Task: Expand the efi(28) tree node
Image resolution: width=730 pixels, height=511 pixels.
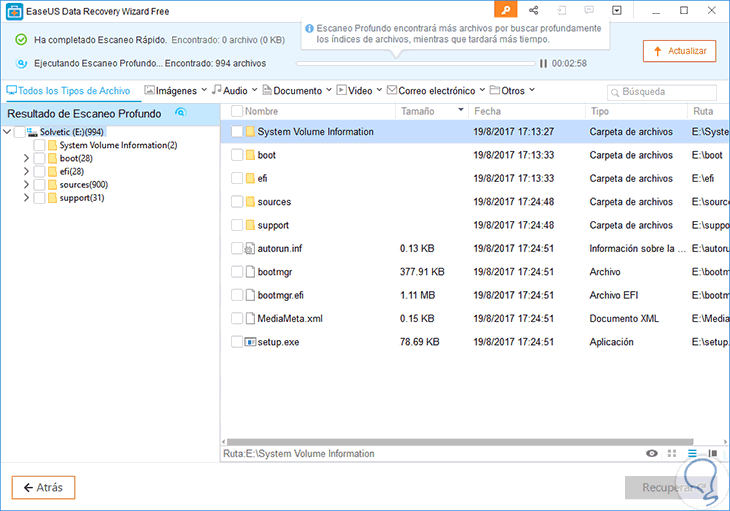Action: (27, 171)
